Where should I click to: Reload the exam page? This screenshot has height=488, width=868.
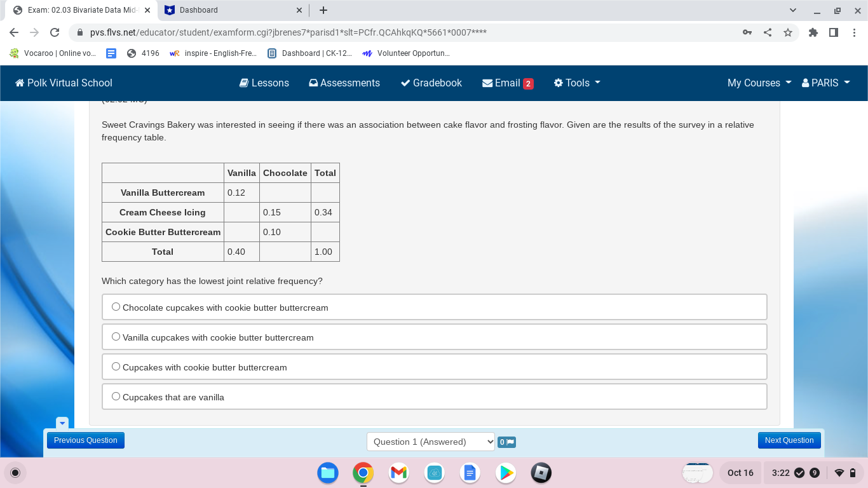pyautogui.click(x=55, y=32)
